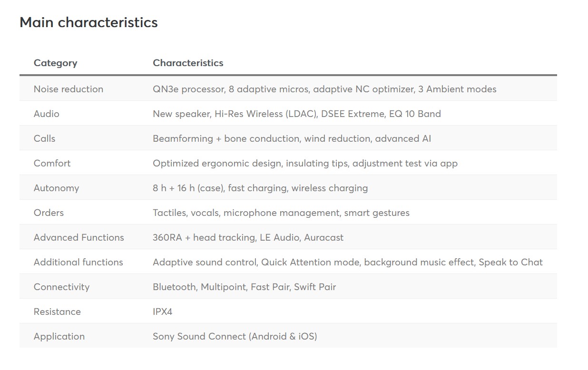Click the "Advanced Functions" row label

(x=78, y=237)
